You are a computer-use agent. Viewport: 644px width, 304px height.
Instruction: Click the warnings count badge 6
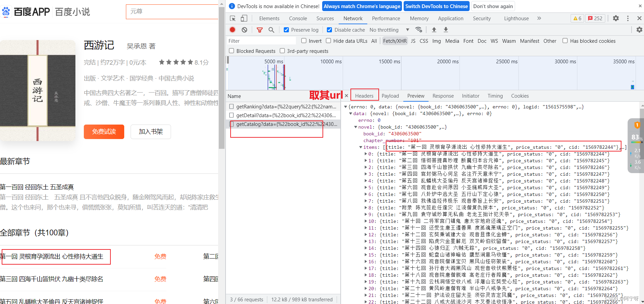coord(577,18)
